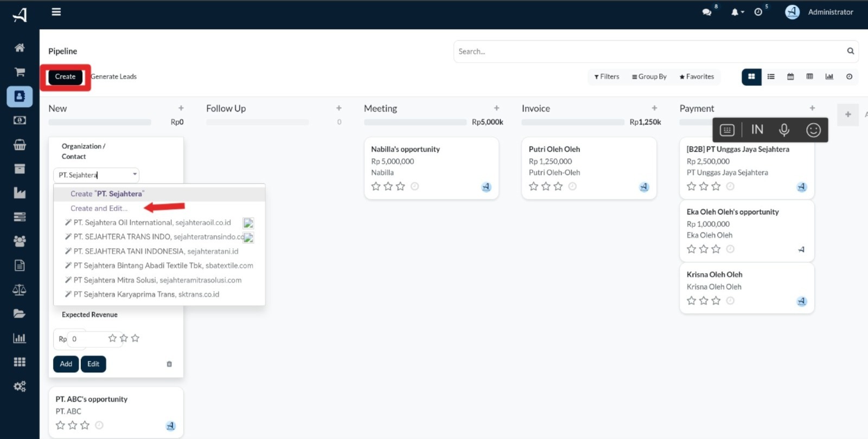
Task: Open the settings gears icon in sidebar
Action: (20, 386)
